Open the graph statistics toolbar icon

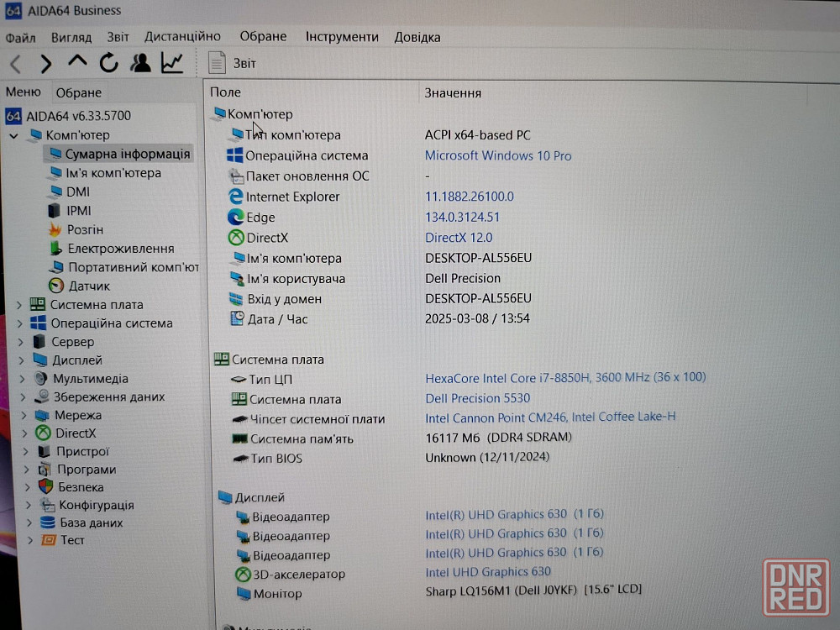point(172,63)
